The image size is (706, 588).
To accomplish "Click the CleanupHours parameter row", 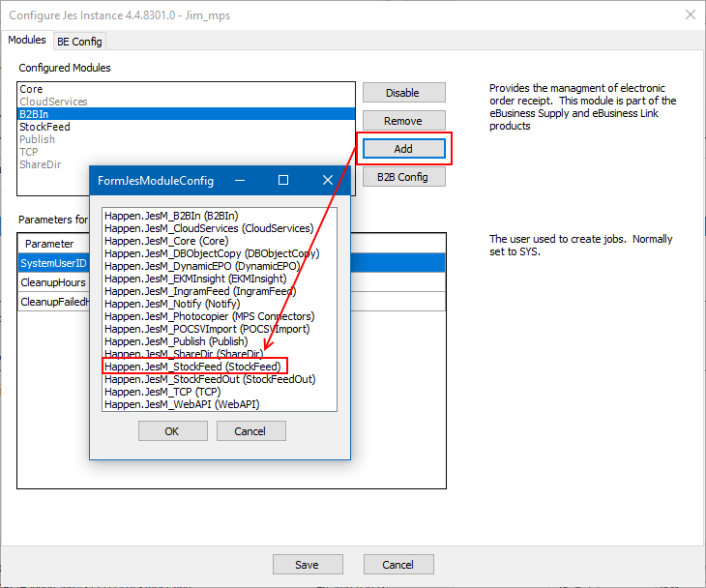I will coord(55,282).
